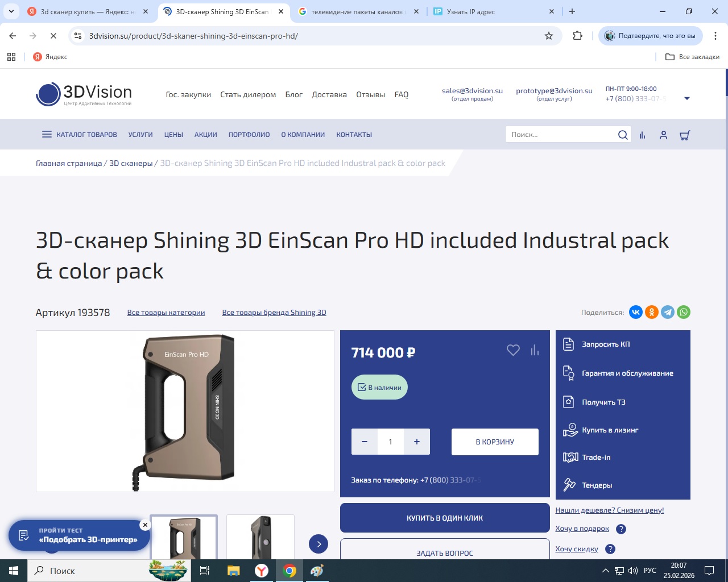
Task: Show next product thumbnails with arrow
Action: click(x=318, y=544)
